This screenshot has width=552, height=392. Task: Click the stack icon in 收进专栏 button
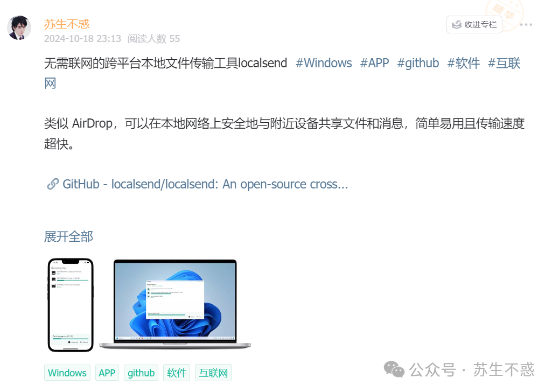point(457,25)
